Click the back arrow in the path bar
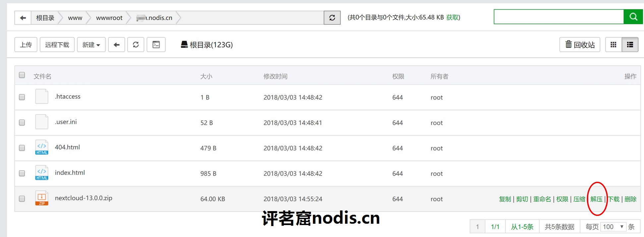The width and height of the screenshot is (644, 237). (23, 18)
